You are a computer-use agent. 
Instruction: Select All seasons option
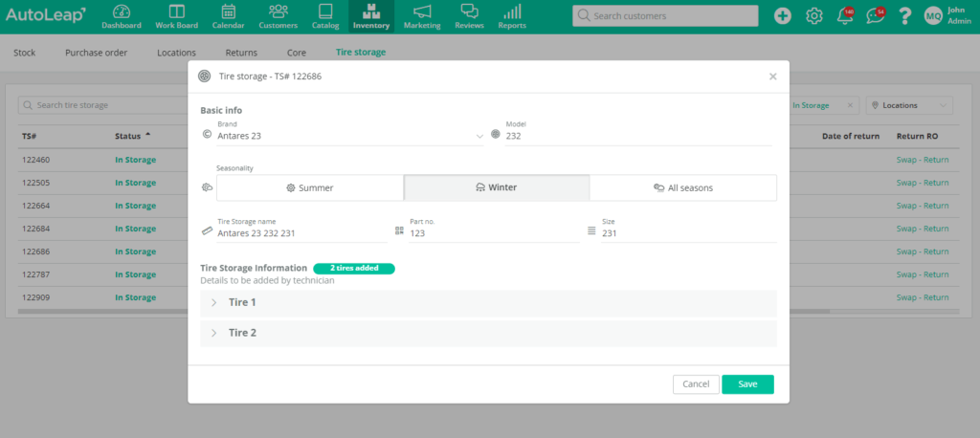coord(682,187)
